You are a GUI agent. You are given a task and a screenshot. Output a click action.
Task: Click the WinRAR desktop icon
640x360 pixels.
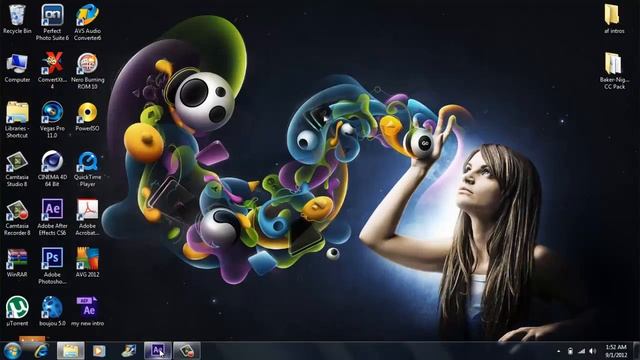(17, 263)
